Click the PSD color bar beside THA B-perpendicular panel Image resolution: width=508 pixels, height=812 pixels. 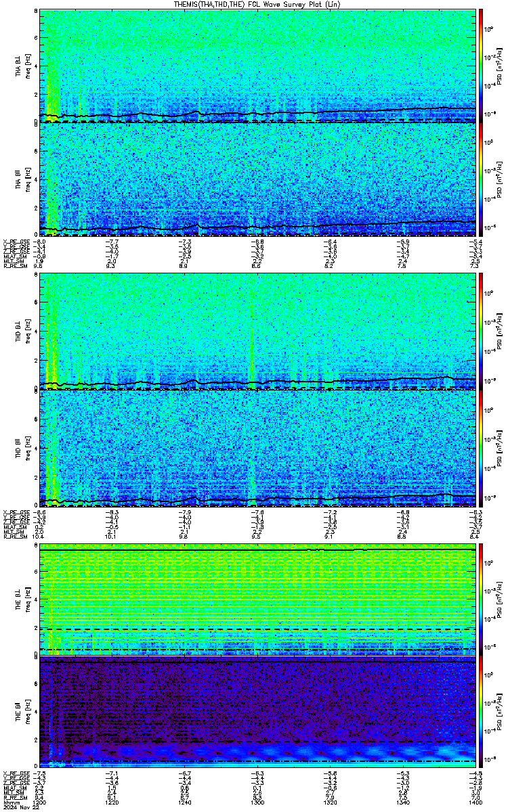click(482, 66)
